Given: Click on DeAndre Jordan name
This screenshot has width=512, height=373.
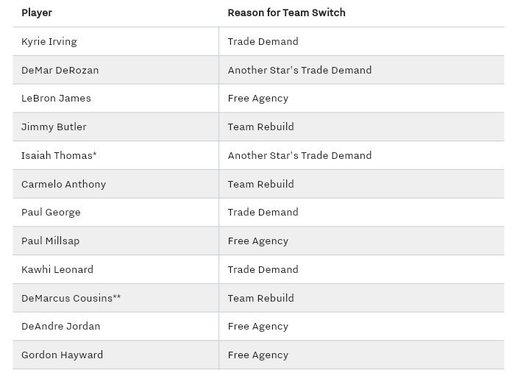Looking at the screenshot, I should click(61, 326).
